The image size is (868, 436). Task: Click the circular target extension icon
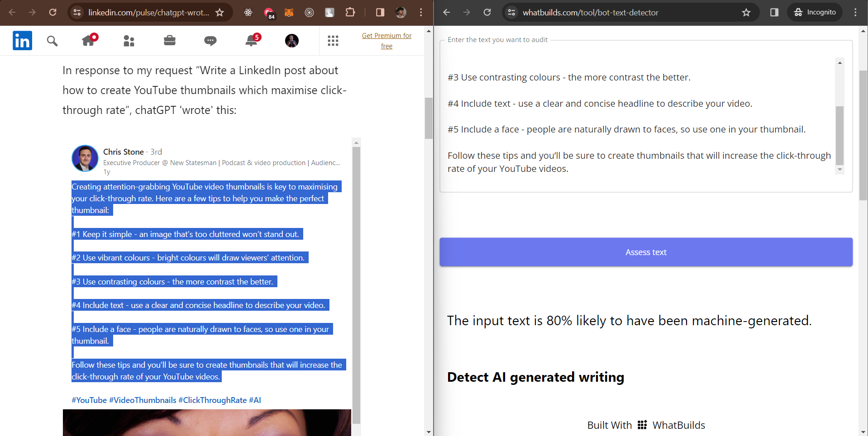tap(309, 12)
